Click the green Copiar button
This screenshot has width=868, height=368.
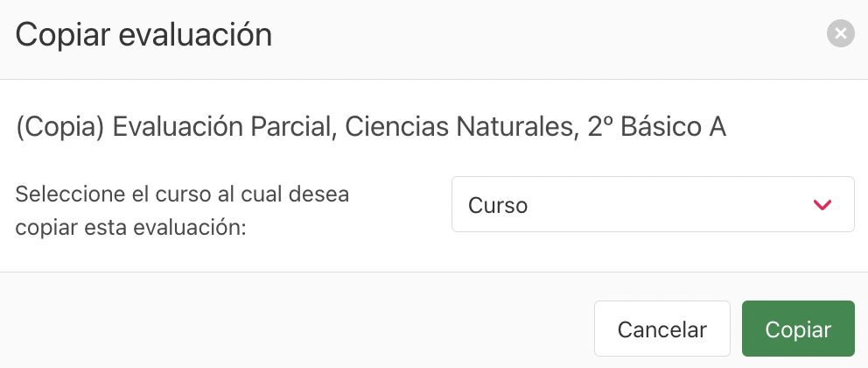(798, 329)
